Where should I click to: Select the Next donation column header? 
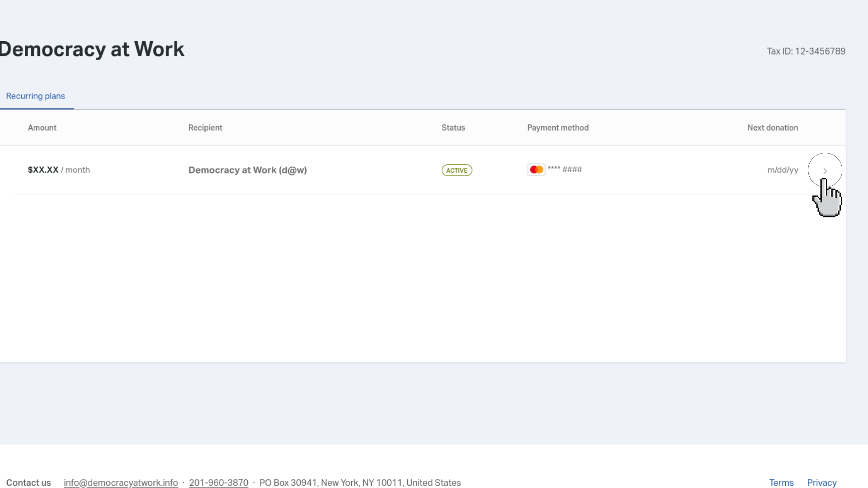point(773,128)
